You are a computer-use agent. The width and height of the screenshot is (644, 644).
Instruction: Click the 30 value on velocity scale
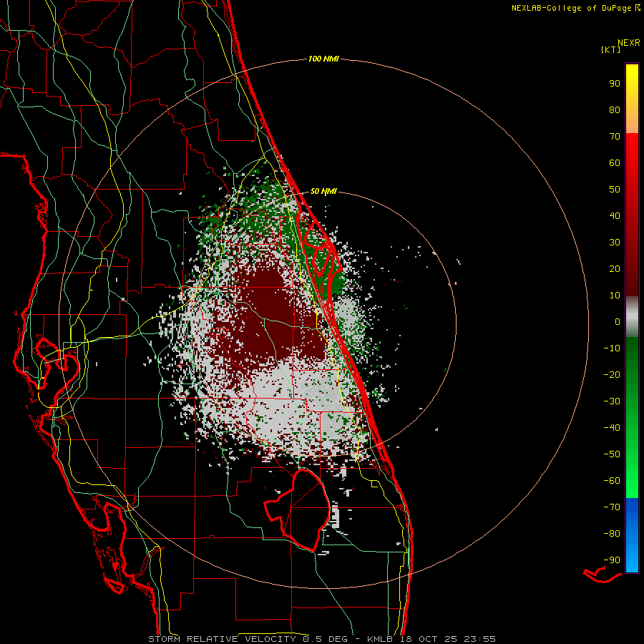point(615,243)
